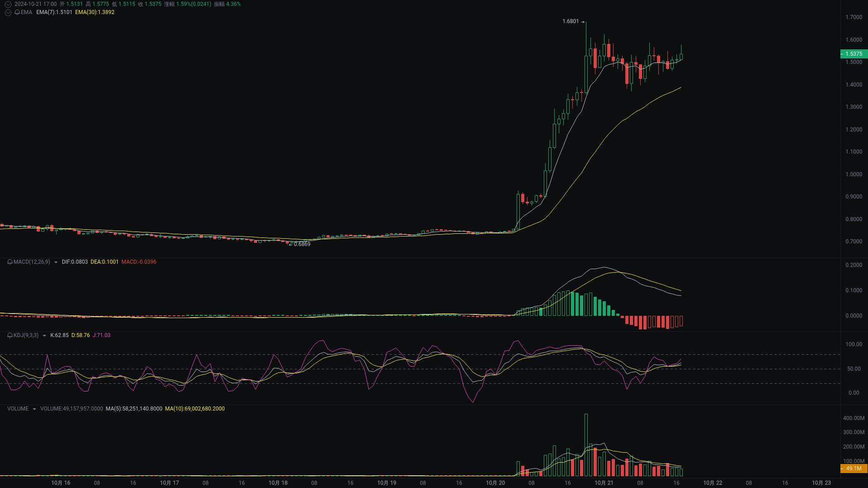Click the 2024-10-21 17:00 timestamp

[x=35, y=4]
